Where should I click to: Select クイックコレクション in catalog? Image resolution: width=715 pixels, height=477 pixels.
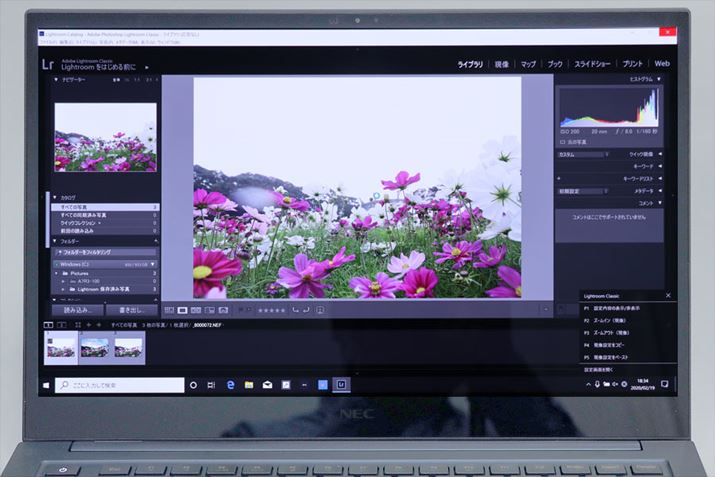point(105,223)
